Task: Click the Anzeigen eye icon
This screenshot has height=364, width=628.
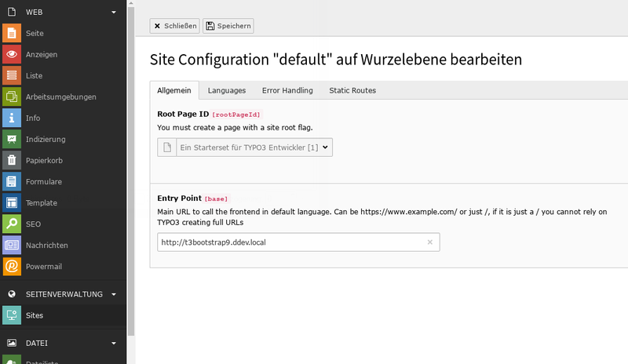Action: pyautogui.click(x=11, y=55)
